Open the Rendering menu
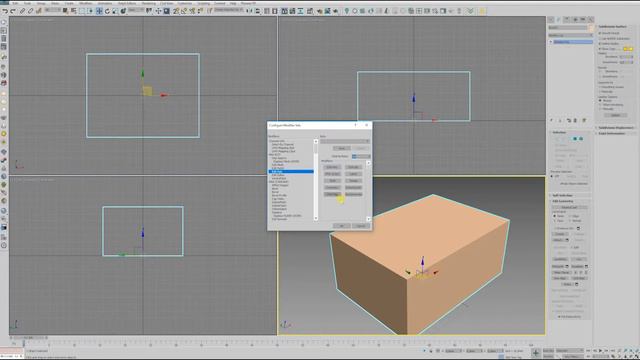640x360 pixels. (149, 3)
